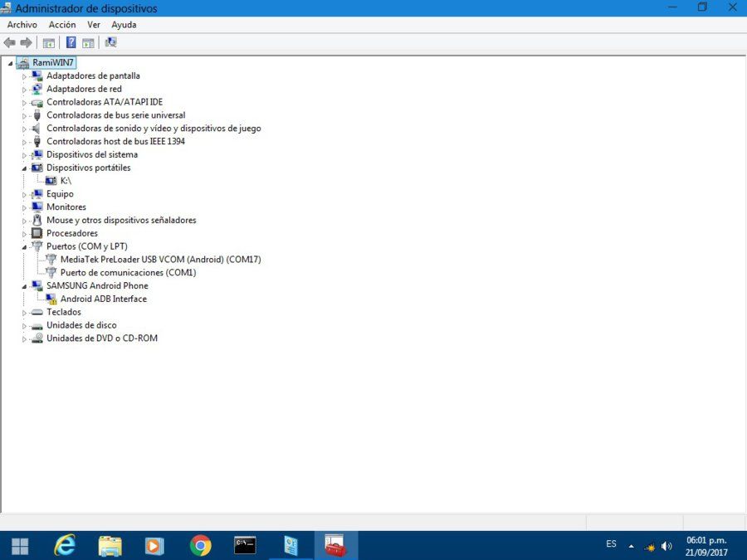Screen dimensions: 747x560
Task: Click the Back arrow toolbar icon
Action: [9, 43]
